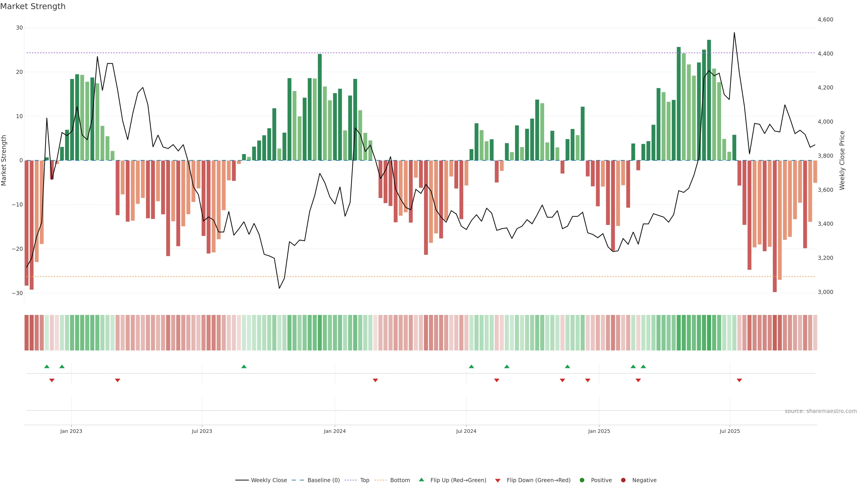Click the highest peak of the weekly close line

734,33
